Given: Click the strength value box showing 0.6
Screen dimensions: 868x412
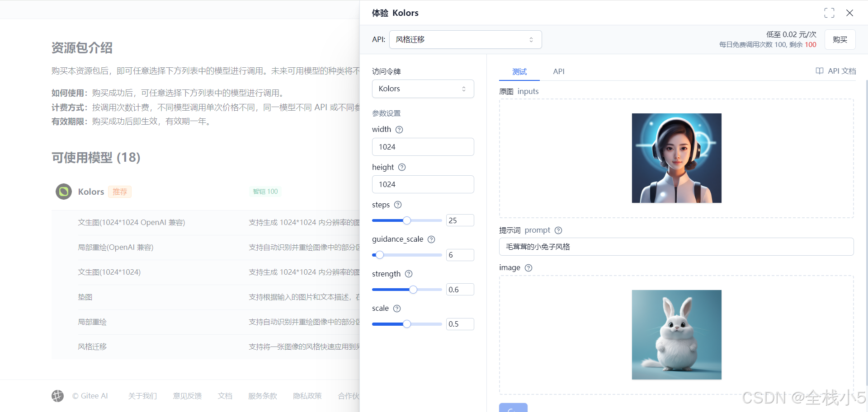Looking at the screenshot, I should click(460, 290).
